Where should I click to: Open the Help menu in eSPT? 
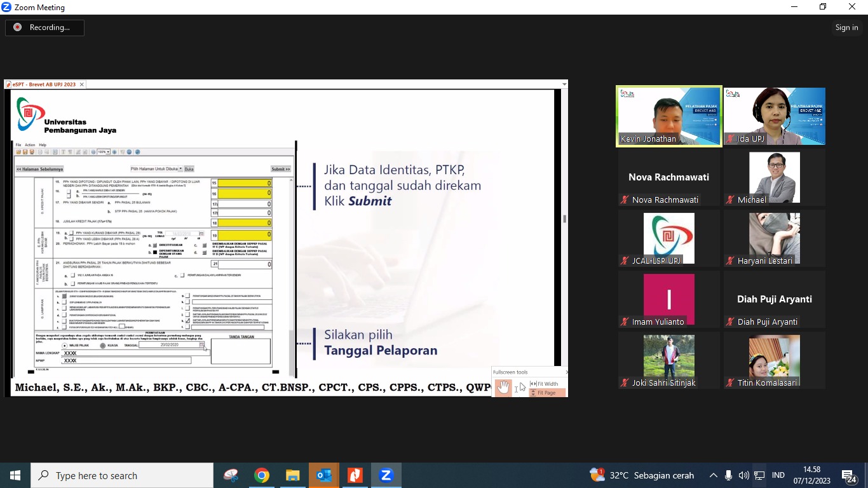[43, 145]
